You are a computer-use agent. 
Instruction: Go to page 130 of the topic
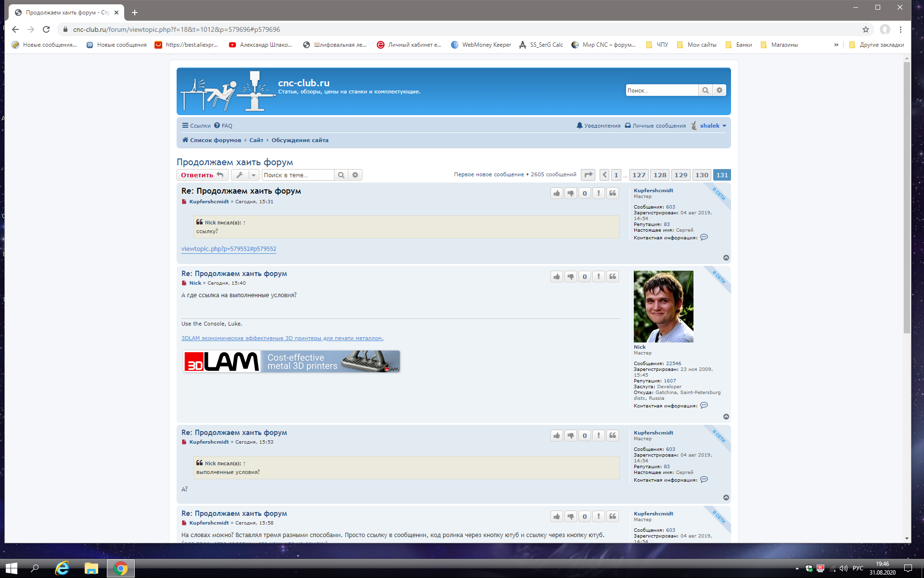[x=701, y=175]
